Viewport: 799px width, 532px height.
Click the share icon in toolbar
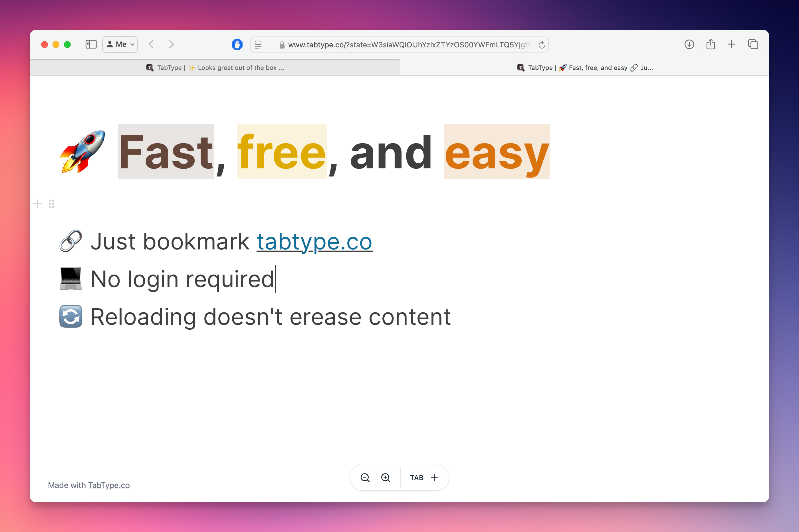(711, 44)
